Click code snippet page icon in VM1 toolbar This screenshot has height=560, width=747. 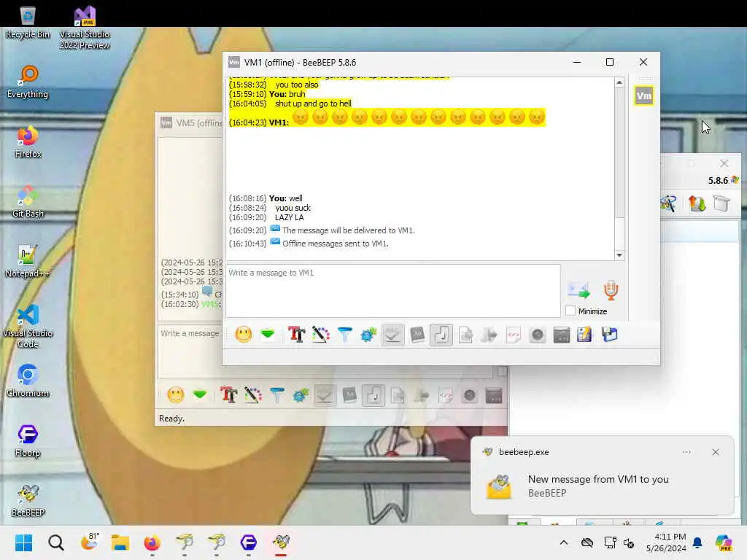point(514,334)
